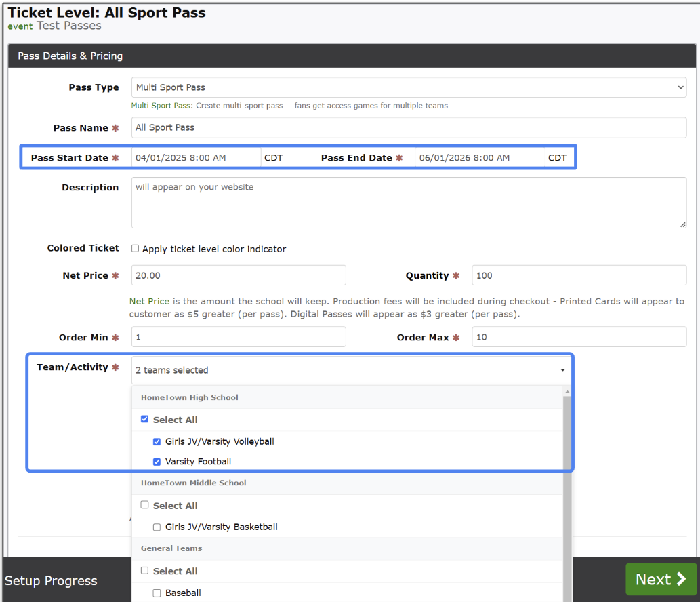This screenshot has height=602, width=700.
Task: Click the green Next button
Action: 661,579
